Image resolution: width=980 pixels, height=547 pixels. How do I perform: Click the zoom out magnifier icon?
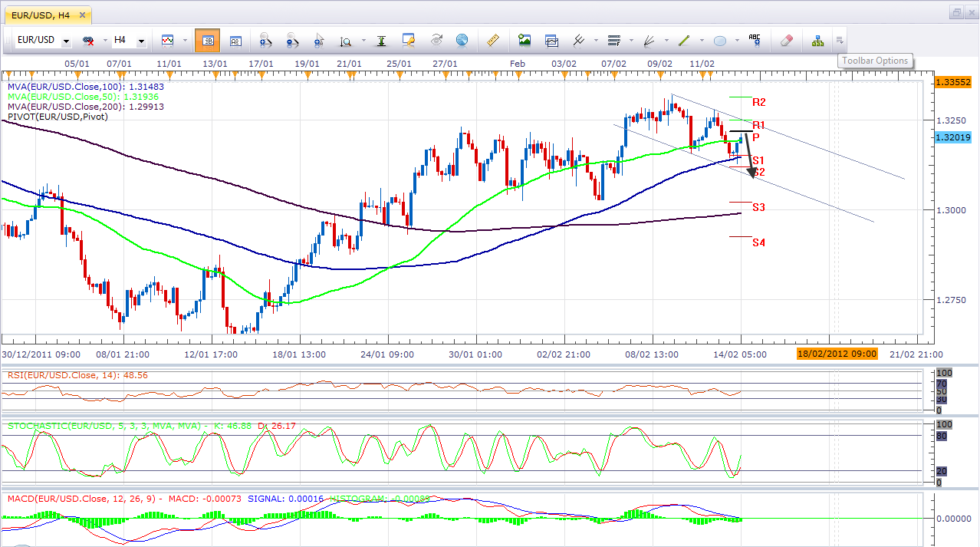tap(293, 40)
